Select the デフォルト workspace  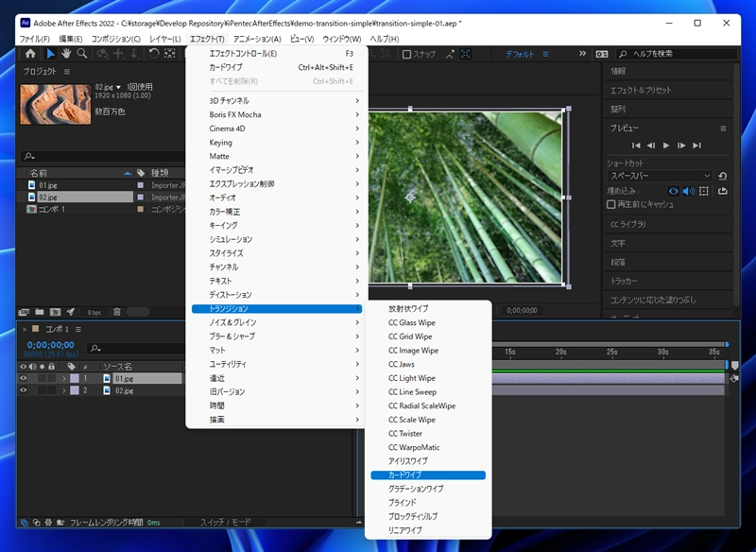[x=520, y=54]
